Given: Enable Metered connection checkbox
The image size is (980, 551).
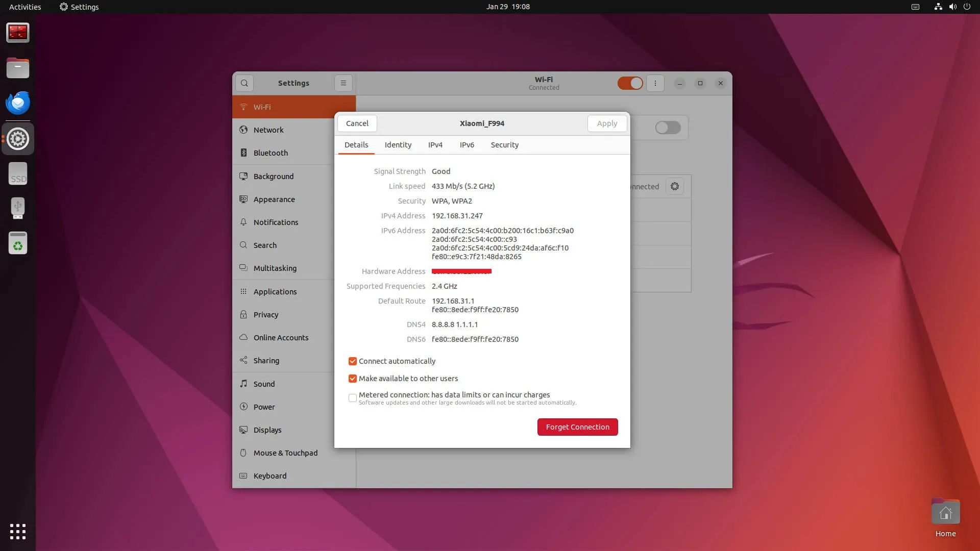Looking at the screenshot, I should [x=353, y=398].
